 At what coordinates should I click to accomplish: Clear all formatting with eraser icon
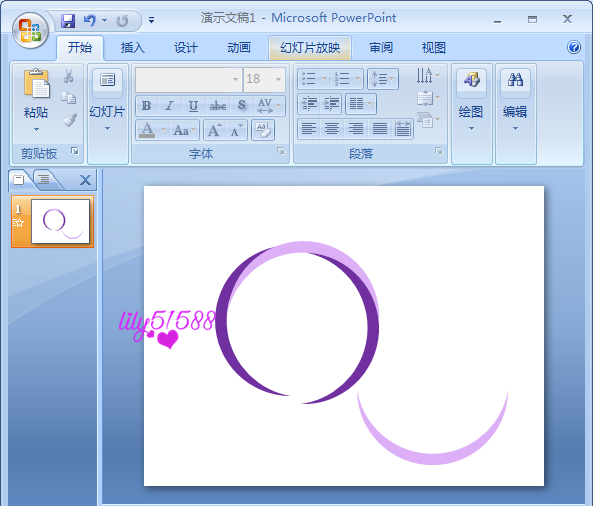tap(263, 130)
